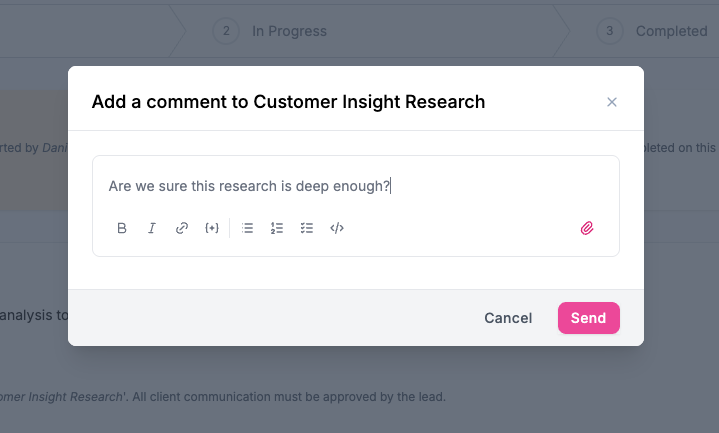
Task: Send the comment
Action: coord(588,318)
